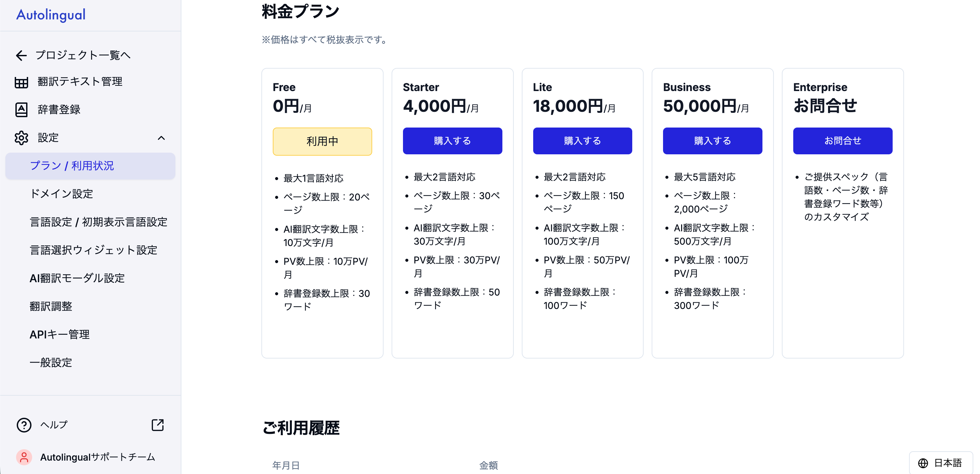Click the dictionary registration icon
Viewport: 980px width, 474px height.
click(x=21, y=109)
